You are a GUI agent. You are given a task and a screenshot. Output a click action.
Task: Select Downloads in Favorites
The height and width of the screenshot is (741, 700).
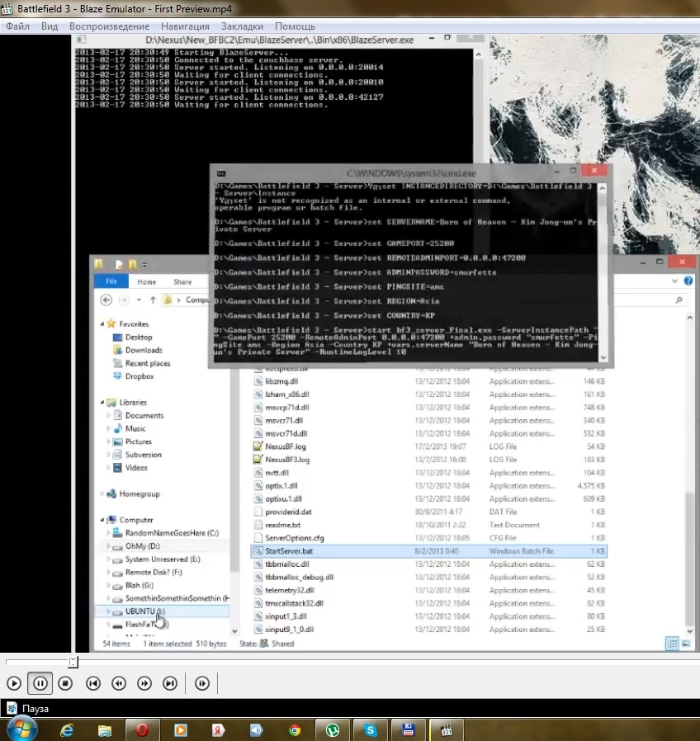point(144,350)
